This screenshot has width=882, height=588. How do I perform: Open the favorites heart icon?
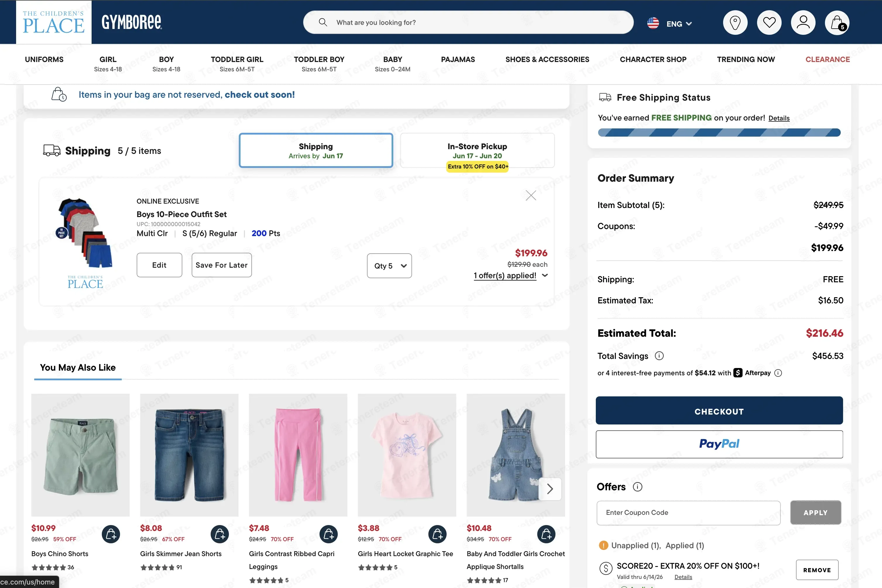point(769,23)
